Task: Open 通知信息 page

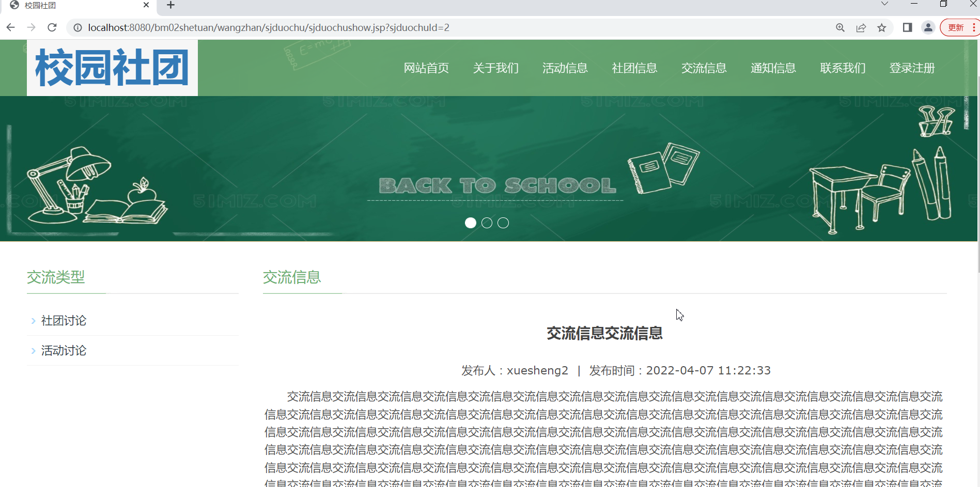Action: point(773,68)
